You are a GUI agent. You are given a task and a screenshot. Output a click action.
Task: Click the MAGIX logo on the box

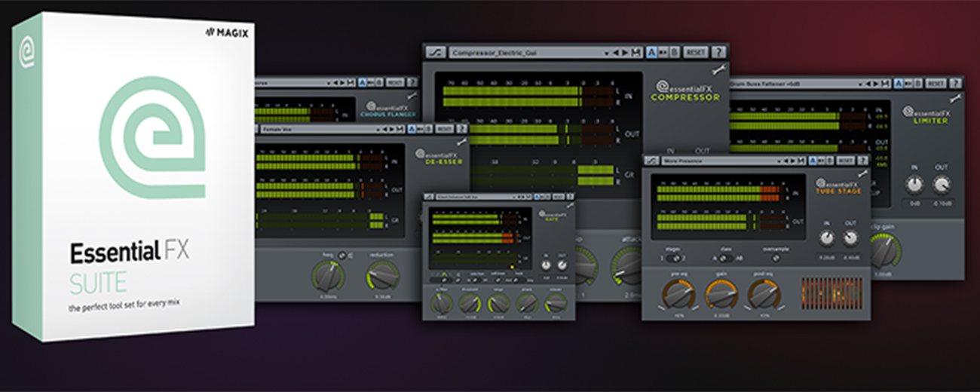pos(227,32)
